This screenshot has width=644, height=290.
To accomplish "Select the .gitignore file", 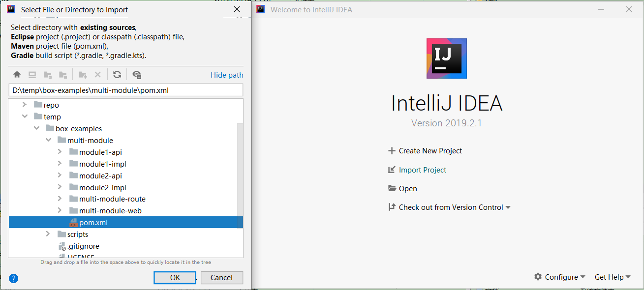I will tap(83, 246).
